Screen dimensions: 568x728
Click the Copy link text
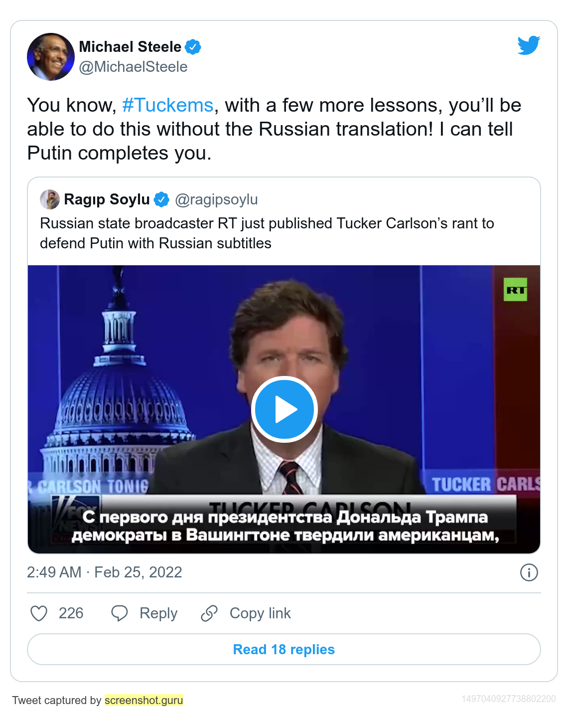point(260,613)
